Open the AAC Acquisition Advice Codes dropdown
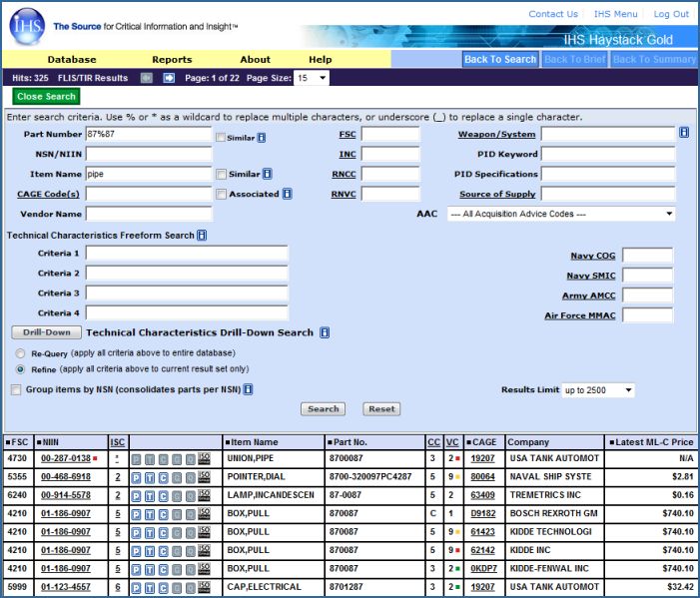The height and width of the screenshot is (598, 700). coord(561,214)
